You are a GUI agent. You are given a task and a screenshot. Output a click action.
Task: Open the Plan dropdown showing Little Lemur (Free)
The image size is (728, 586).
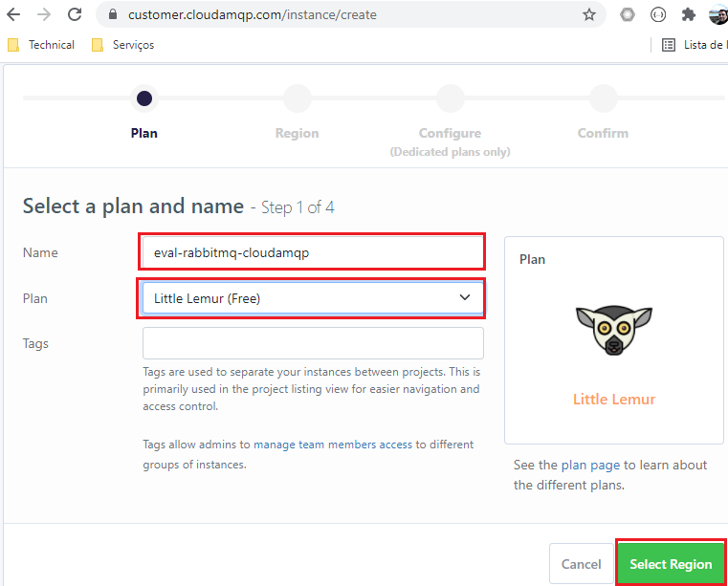(x=313, y=298)
